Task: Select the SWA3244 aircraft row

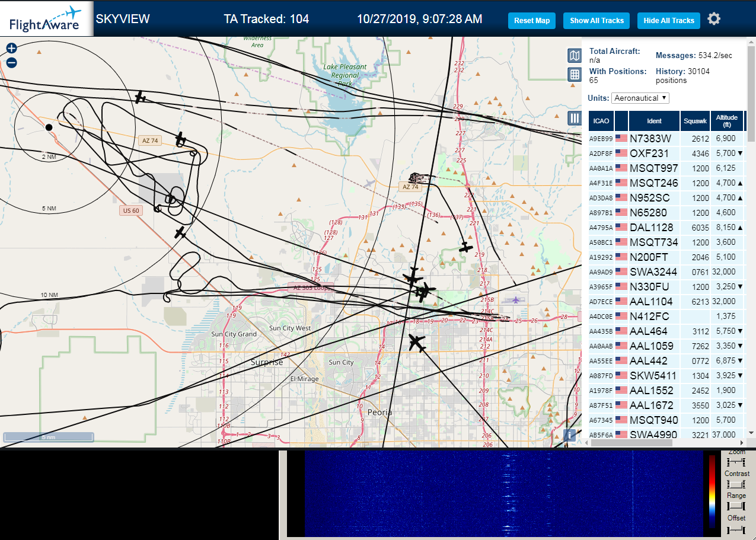Action: tap(668, 272)
